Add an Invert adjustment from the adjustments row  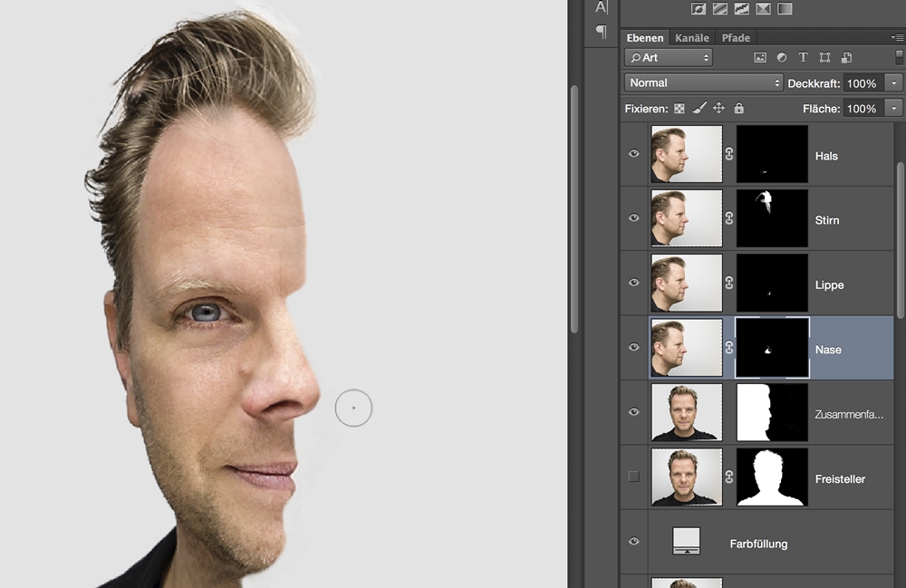[698, 9]
